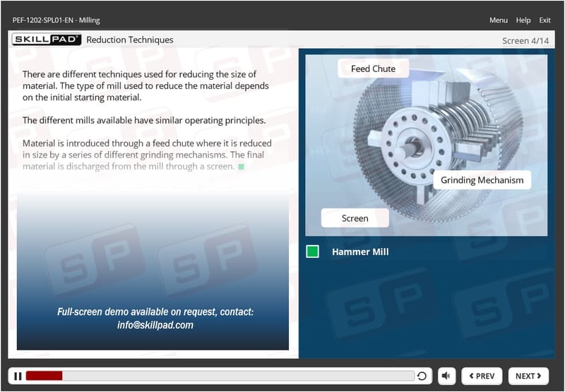Mute the audio with the speaker icon
This screenshot has height=392, width=565.
446,376
